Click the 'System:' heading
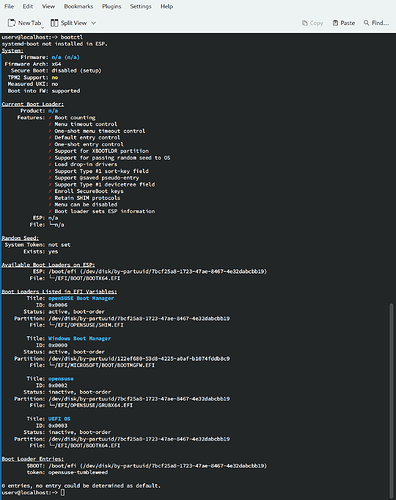 [13, 51]
